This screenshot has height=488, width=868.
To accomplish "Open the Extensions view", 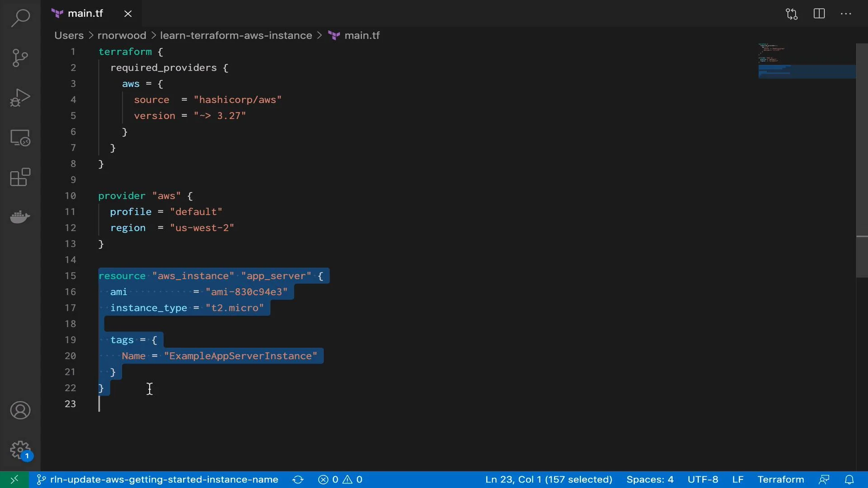I will point(20,177).
